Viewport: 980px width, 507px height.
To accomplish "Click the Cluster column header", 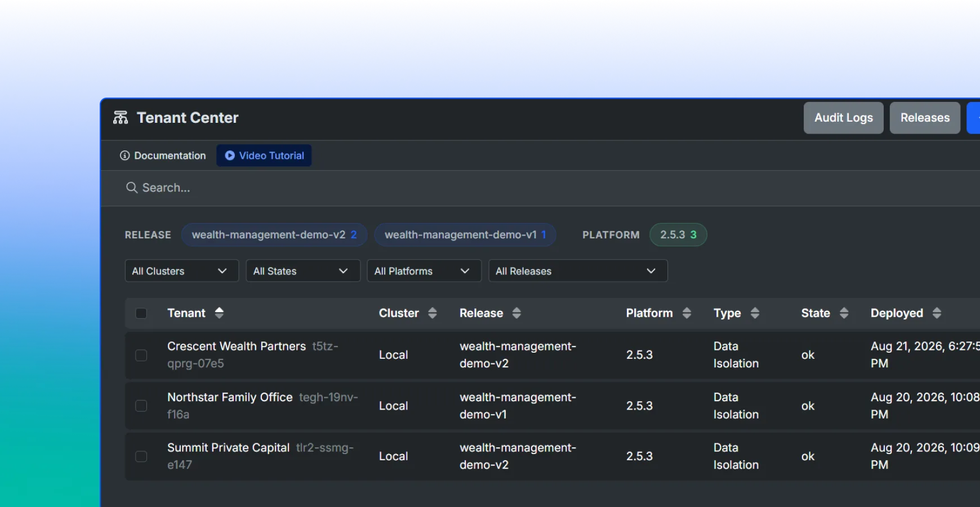I will click(x=399, y=313).
